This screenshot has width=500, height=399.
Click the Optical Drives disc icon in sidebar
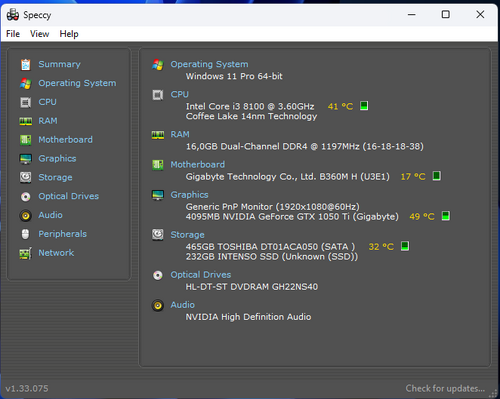click(26, 197)
